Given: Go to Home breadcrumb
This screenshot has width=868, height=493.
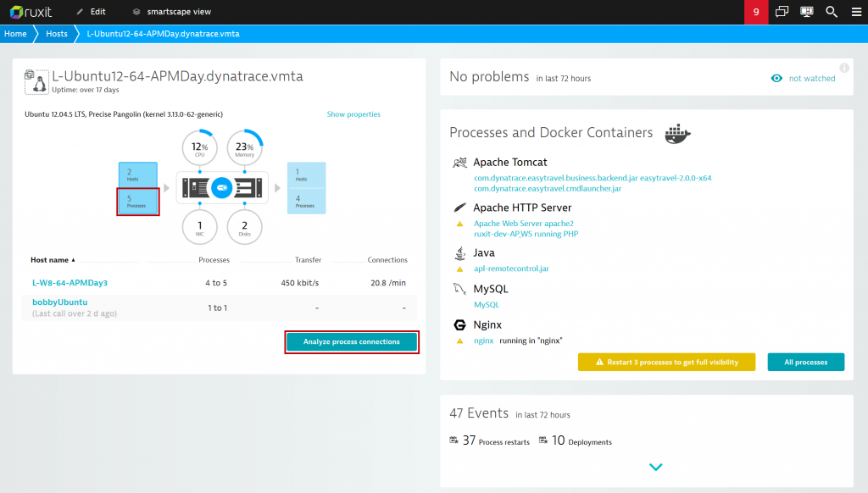Looking at the screenshot, I should pos(15,34).
